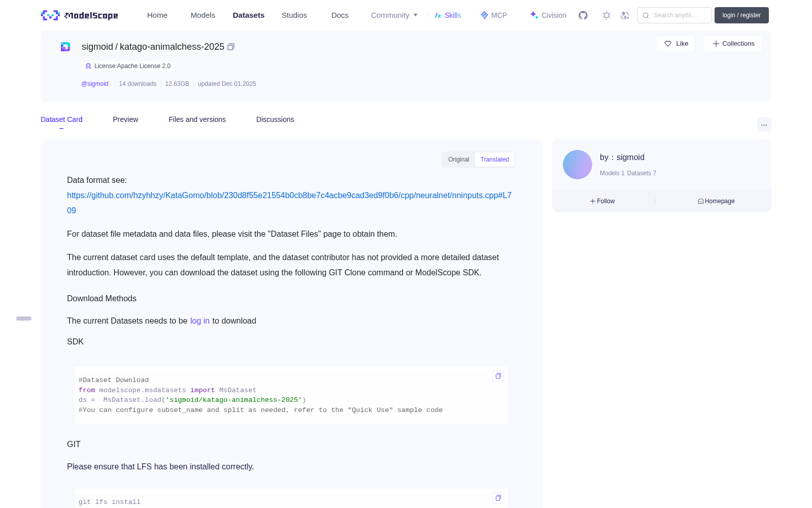This screenshot has width=812, height=508.
Task: Open the GitHub icon link
Action: click(583, 15)
